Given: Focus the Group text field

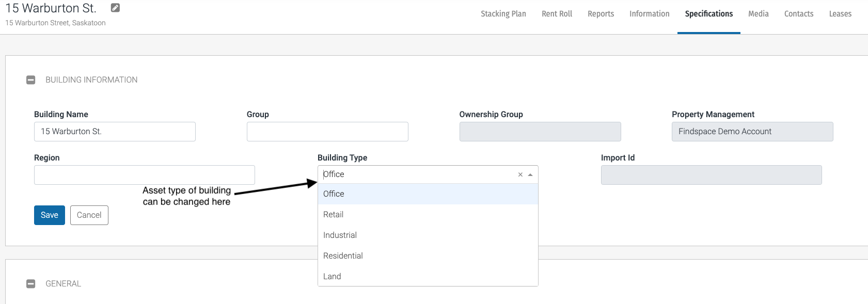Looking at the screenshot, I should point(327,132).
